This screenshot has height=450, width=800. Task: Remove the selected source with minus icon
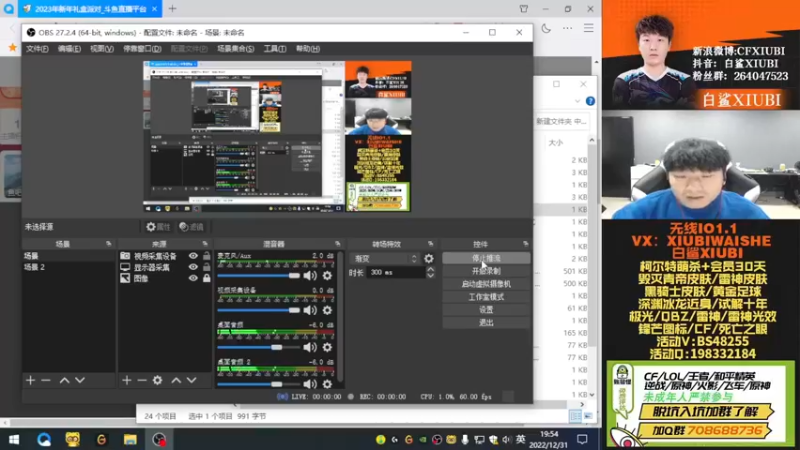pyautogui.click(x=142, y=380)
